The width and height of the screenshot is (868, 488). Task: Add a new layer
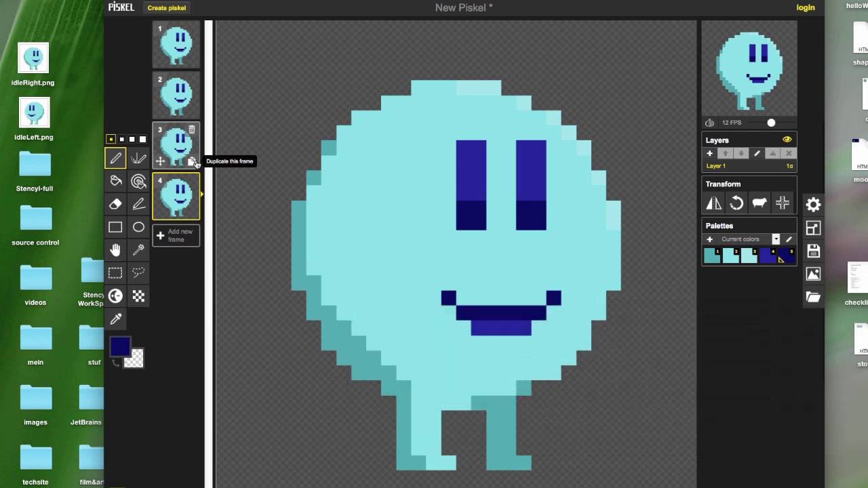click(710, 154)
